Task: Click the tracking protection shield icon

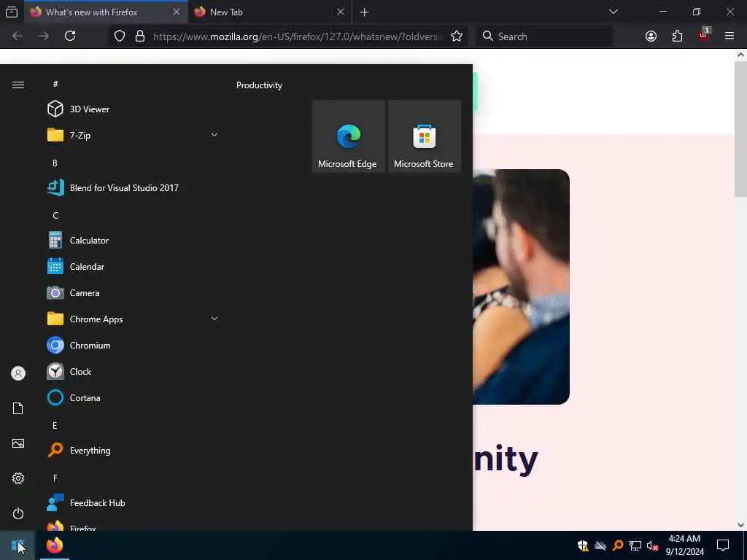Action: [120, 36]
